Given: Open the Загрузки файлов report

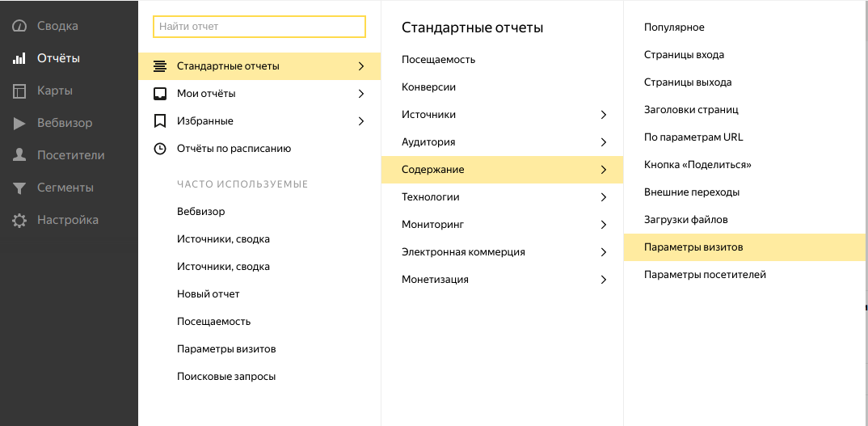Looking at the screenshot, I should (x=685, y=220).
